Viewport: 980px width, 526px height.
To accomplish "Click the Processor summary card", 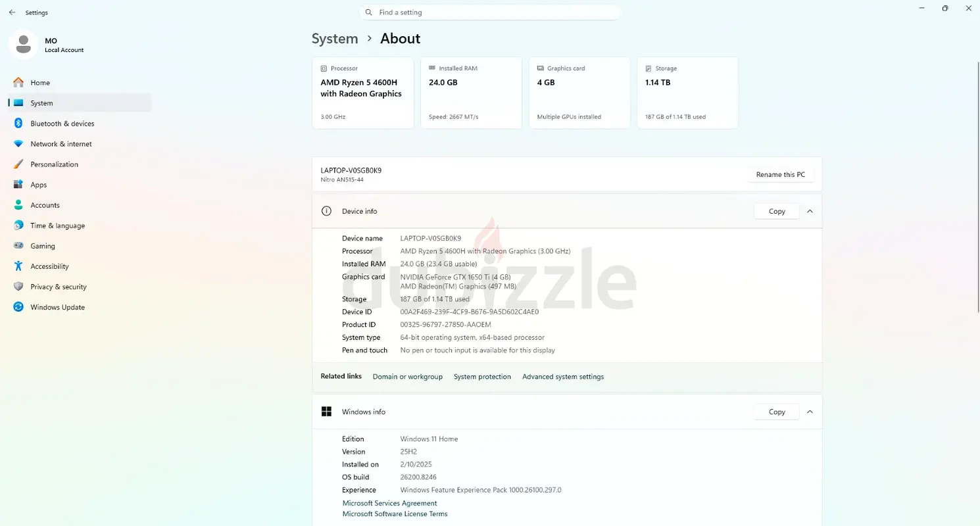I will (x=363, y=93).
